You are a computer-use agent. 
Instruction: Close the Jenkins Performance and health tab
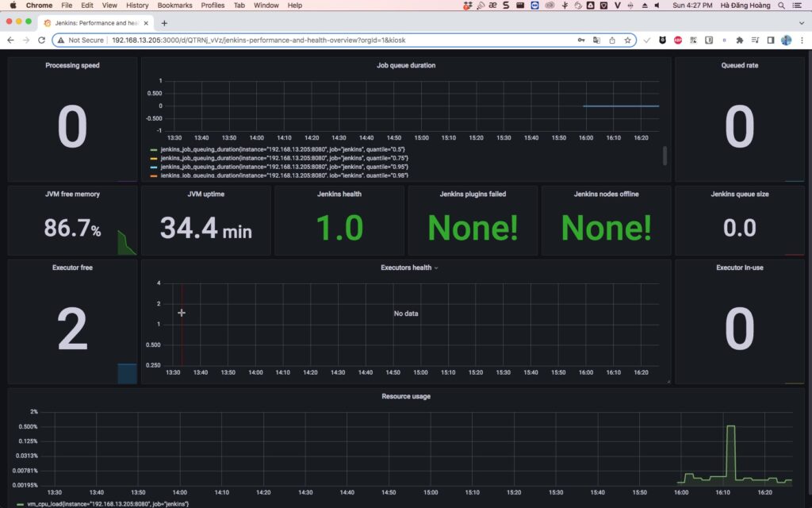coord(146,23)
